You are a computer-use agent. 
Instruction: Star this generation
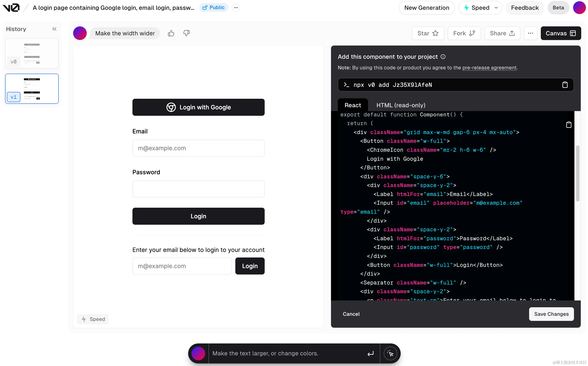click(x=428, y=33)
